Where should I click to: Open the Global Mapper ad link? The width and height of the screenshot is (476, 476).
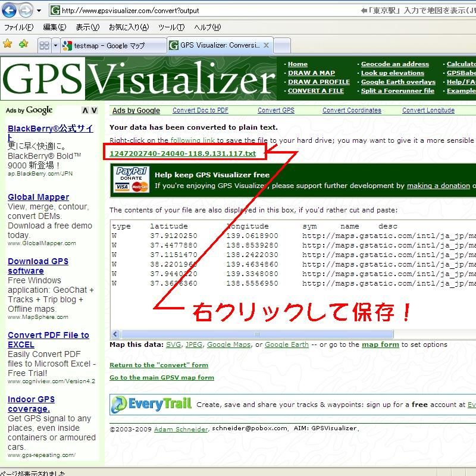pos(38,197)
